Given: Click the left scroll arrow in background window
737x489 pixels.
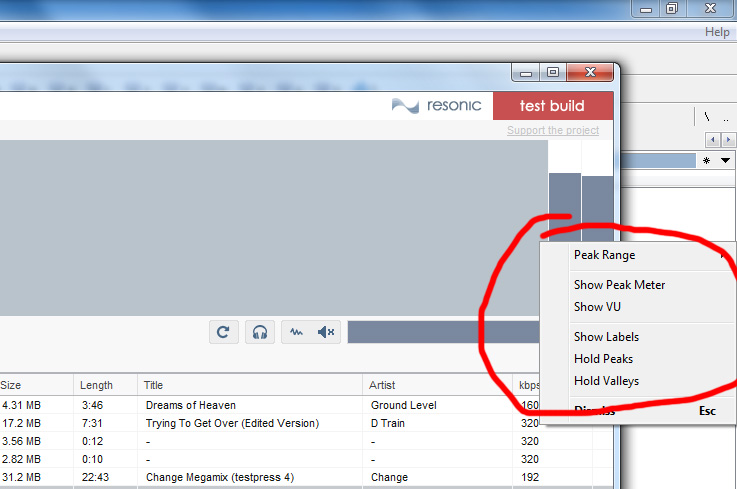Looking at the screenshot, I should (712, 139).
